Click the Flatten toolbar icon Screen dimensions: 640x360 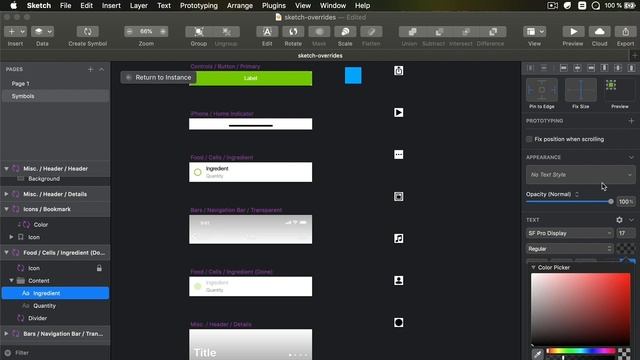371,31
